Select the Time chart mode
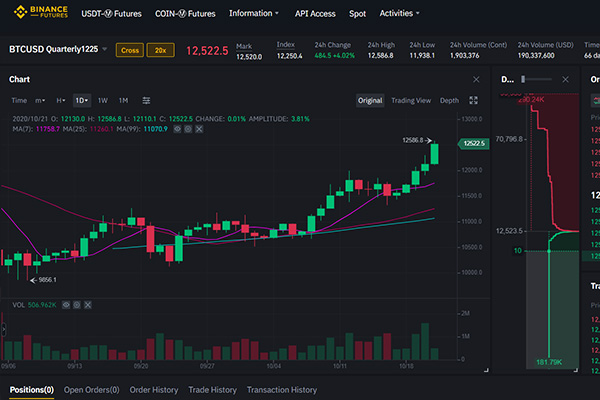600x400 pixels. coord(19,100)
